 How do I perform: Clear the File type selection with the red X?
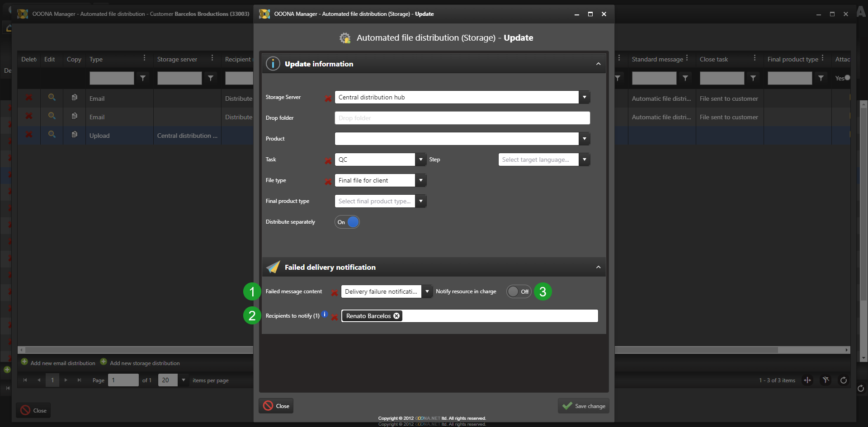(x=328, y=182)
